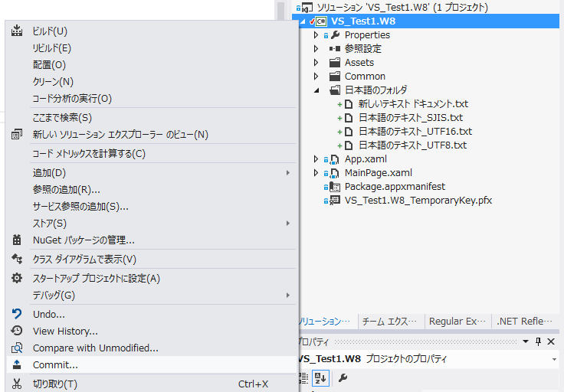
Task: Choose クリーン(N) from context menu
Action: 151,82
